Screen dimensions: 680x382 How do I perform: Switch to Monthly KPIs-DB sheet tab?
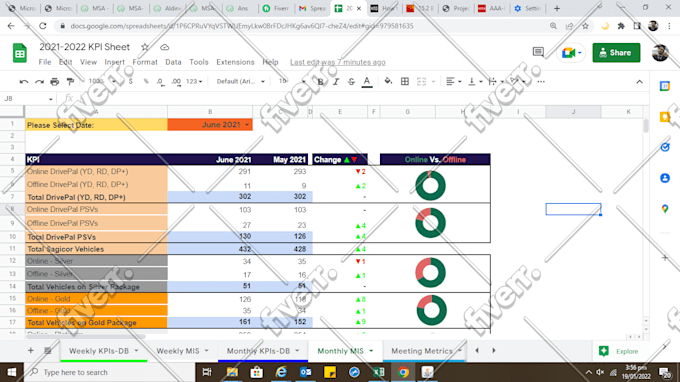(x=258, y=351)
